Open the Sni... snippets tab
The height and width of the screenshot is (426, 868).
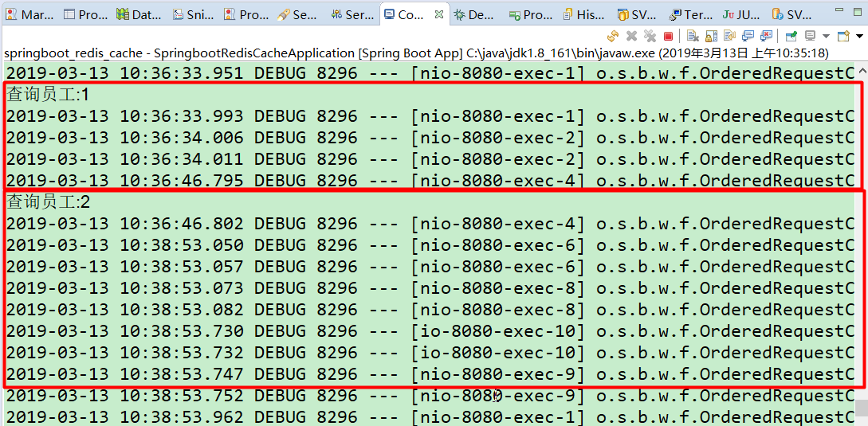(x=193, y=15)
